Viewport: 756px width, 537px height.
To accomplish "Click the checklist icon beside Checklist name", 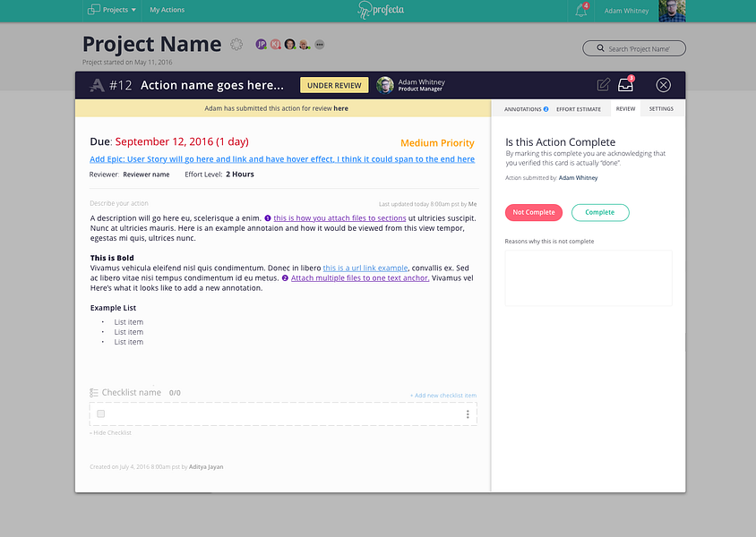I will (x=94, y=393).
